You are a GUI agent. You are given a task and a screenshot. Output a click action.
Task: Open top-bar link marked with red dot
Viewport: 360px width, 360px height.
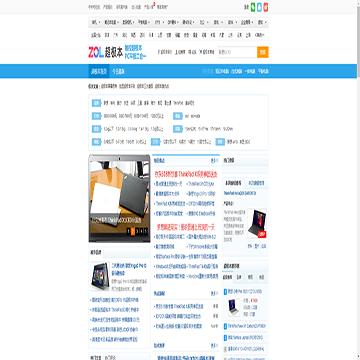(x=149, y=7)
